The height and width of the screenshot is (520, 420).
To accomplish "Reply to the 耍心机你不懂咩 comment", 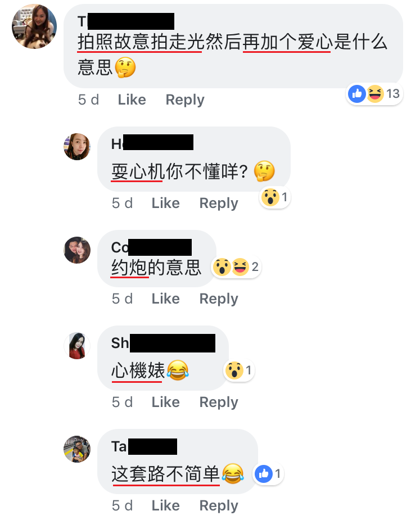I will click(219, 204).
